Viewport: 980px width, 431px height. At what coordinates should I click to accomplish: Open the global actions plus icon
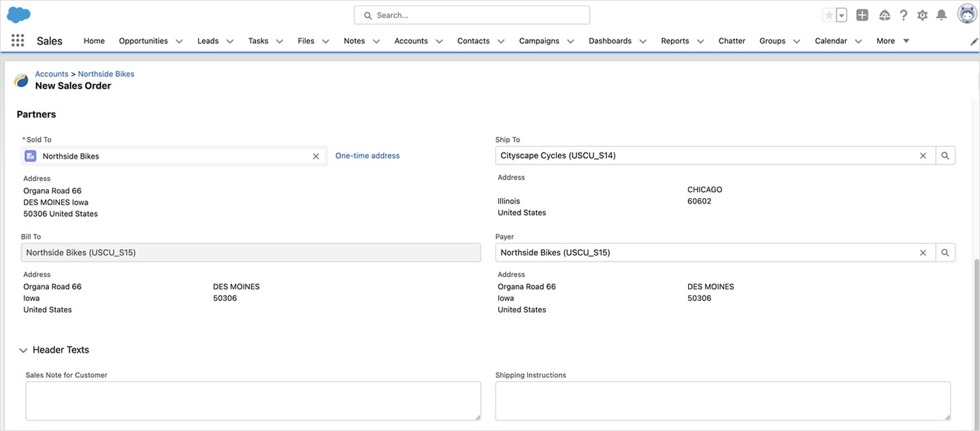pos(862,15)
